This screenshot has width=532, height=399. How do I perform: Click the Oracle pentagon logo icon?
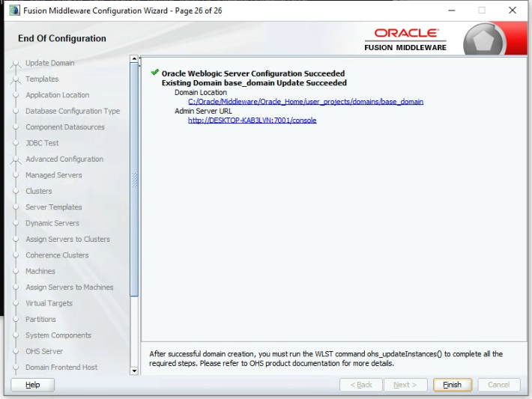(483, 41)
